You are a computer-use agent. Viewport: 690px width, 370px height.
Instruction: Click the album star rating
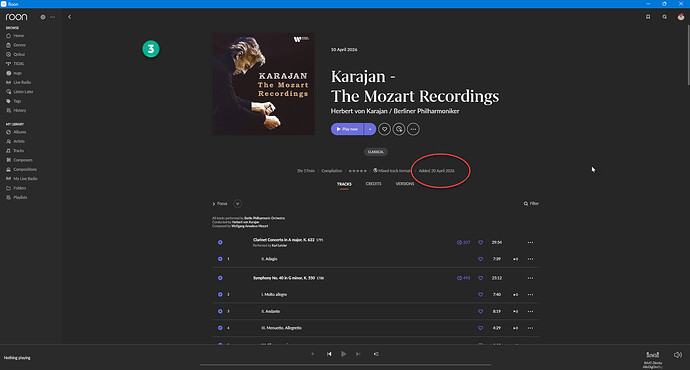357,171
